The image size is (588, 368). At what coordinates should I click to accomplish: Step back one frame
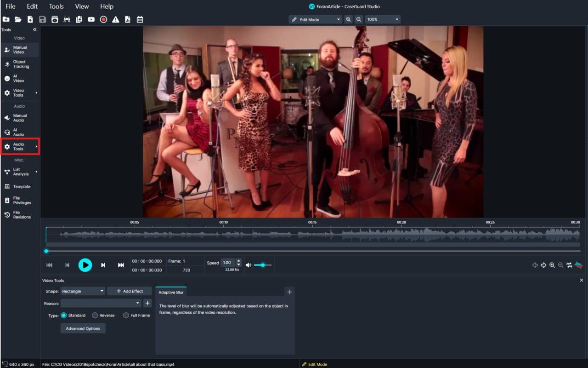pyautogui.click(x=67, y=265)
